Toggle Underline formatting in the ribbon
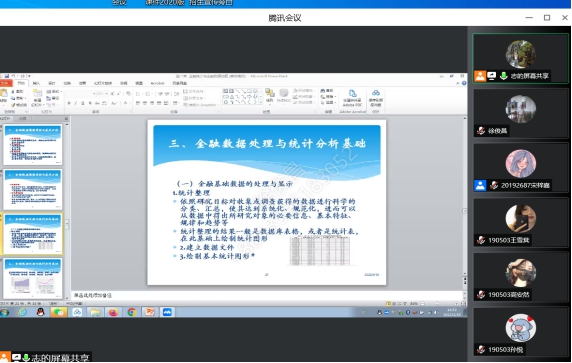Screen dimensions: 572x363 coord(83,104)
